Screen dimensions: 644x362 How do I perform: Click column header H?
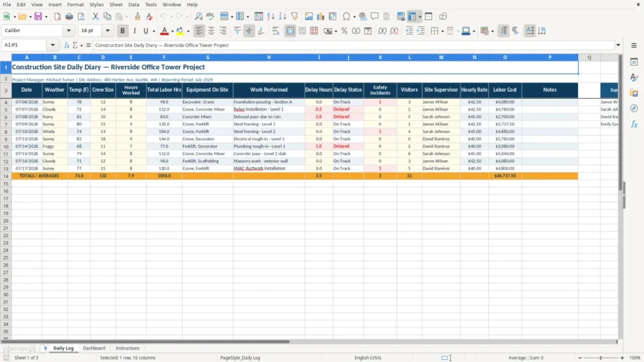269,57
